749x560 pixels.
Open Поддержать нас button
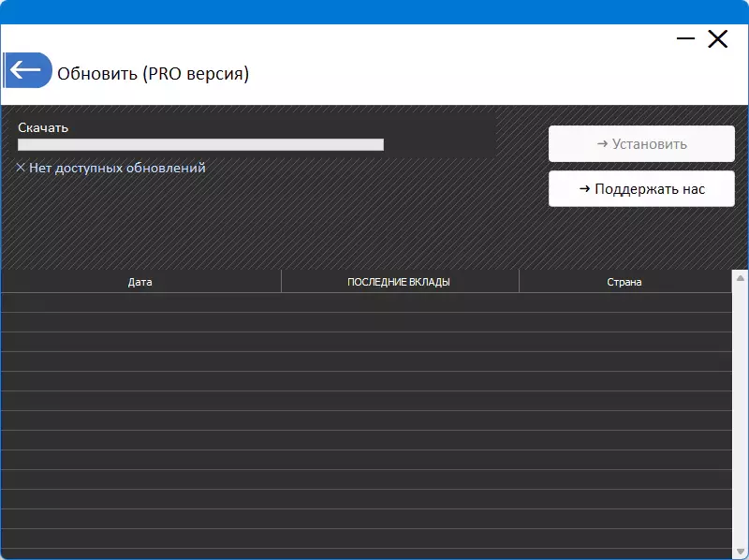point(641,189)
